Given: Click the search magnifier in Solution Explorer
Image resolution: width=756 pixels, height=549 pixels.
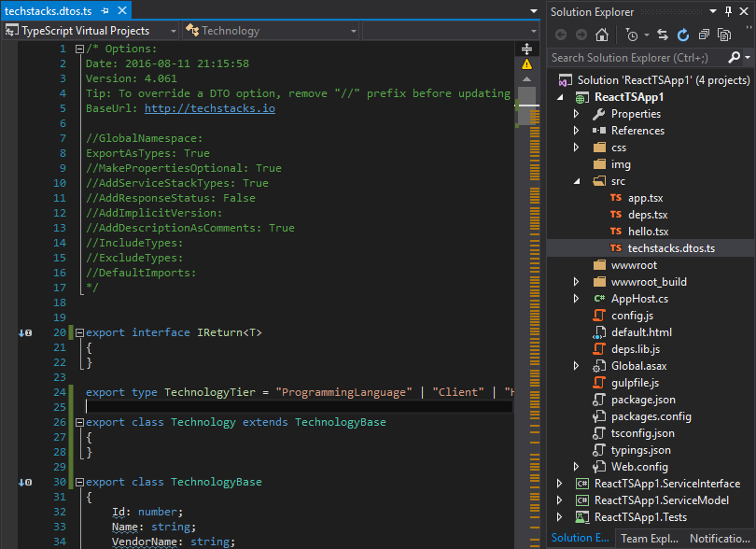Looking at the screenshot, I should 736,56.
